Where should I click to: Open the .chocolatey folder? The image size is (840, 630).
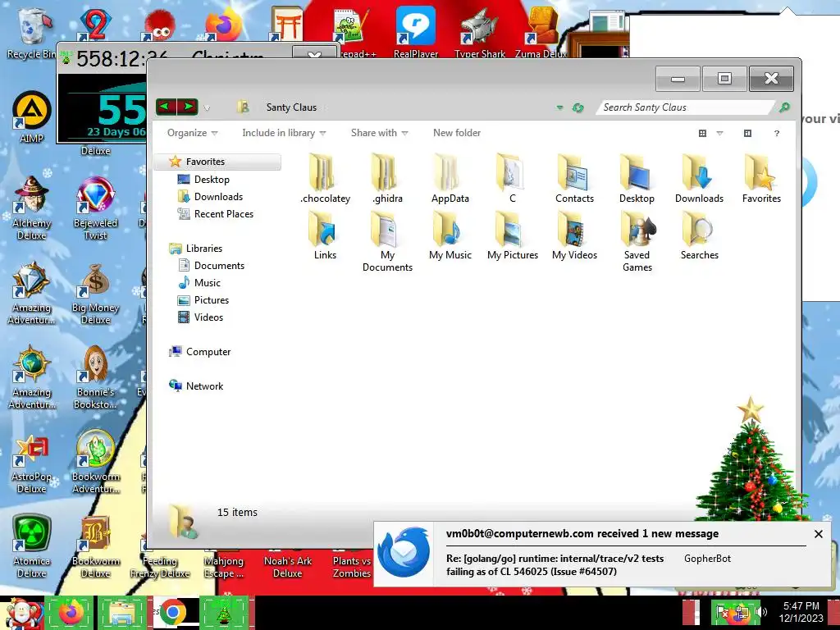pos(325,178)
